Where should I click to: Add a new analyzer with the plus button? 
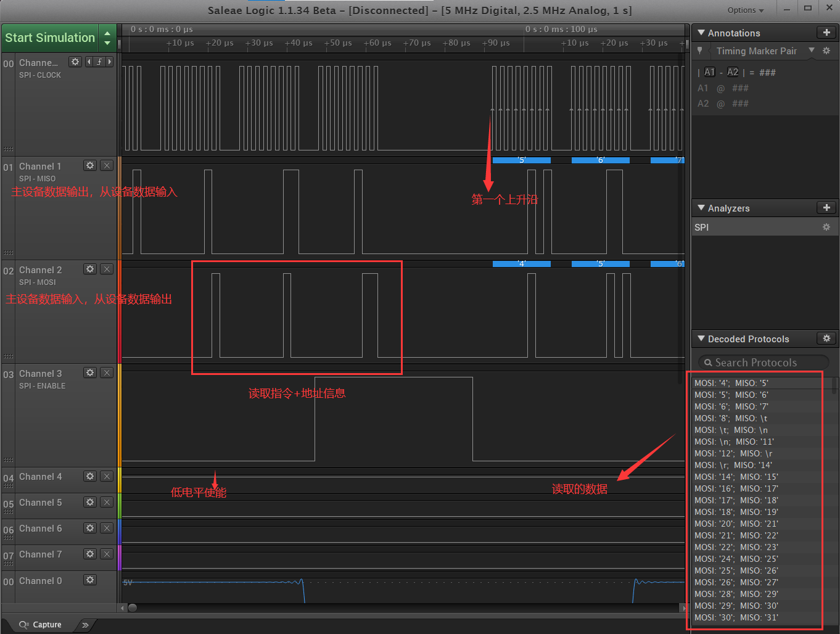[x=826, y=207]
